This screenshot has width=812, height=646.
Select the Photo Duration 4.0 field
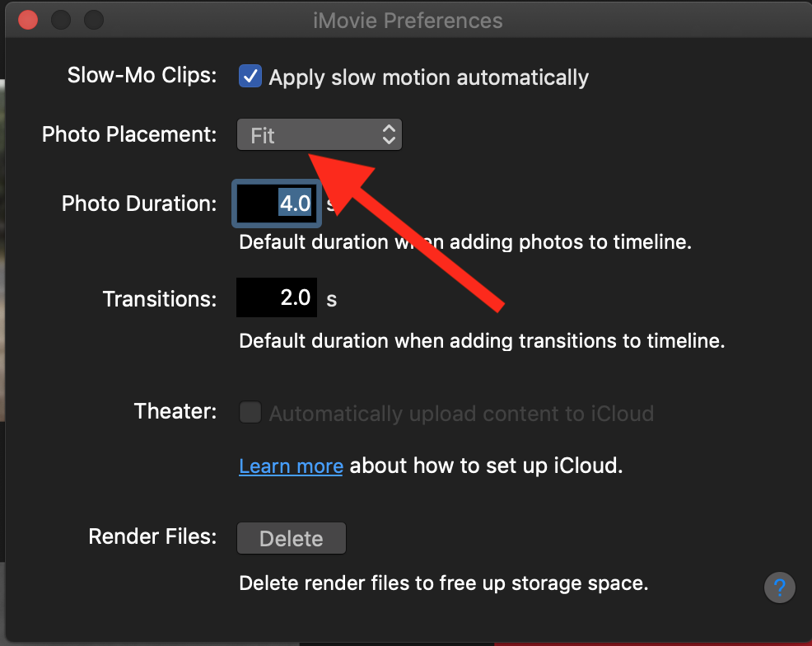(x=277, y=204)
